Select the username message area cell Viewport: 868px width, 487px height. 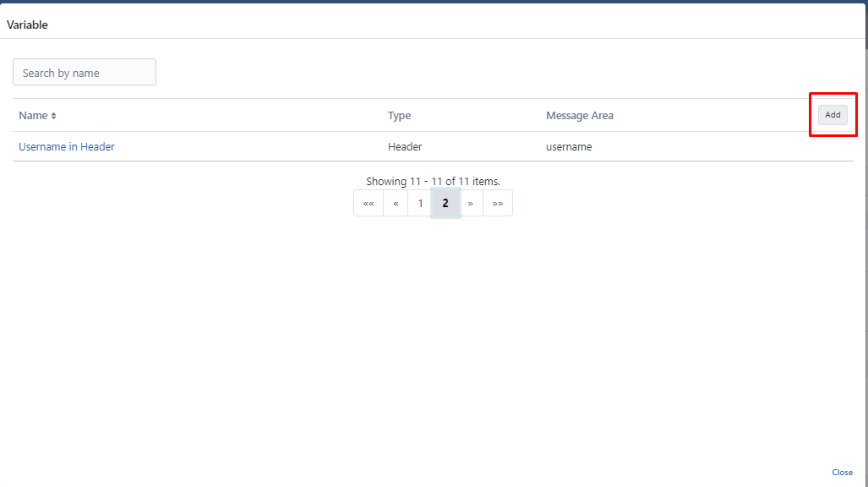point(569,147)
